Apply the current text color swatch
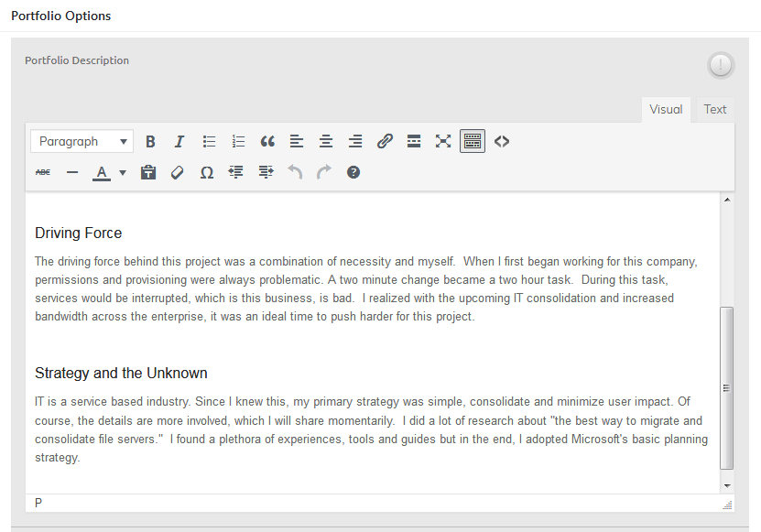Screen dimensions: 761x532 tap(102, 172)
